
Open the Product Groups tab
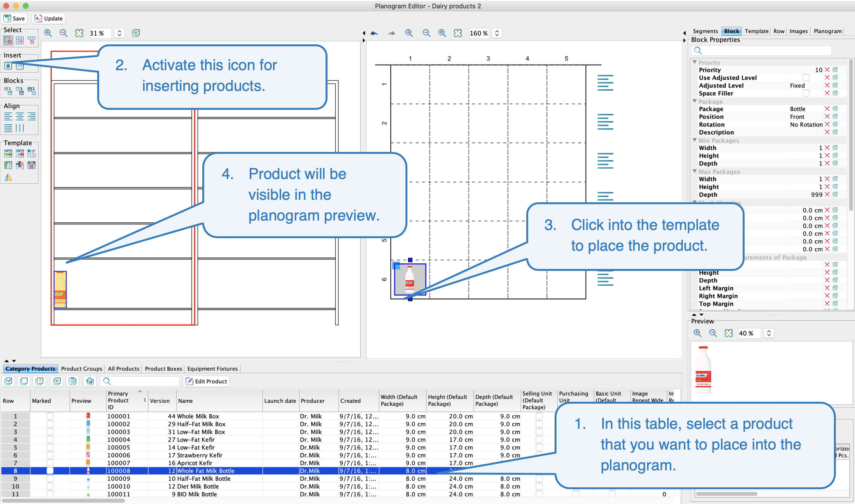pos(81,369)
